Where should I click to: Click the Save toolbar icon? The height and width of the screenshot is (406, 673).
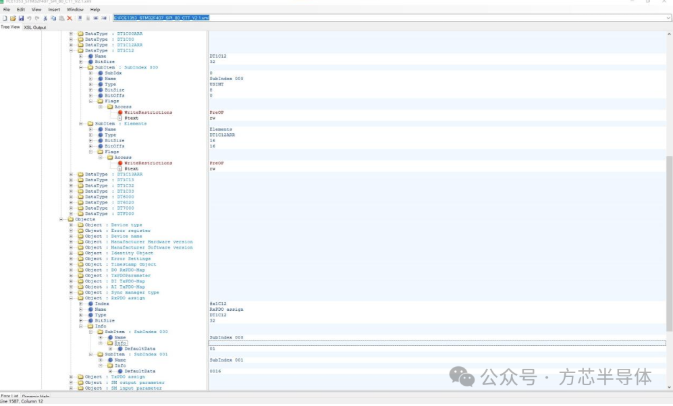pos(21,18)
